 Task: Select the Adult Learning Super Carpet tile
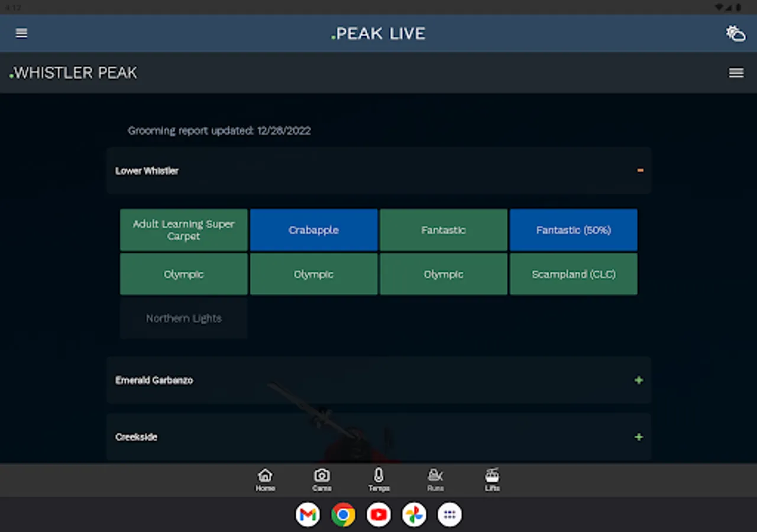[x=184, y=230]
